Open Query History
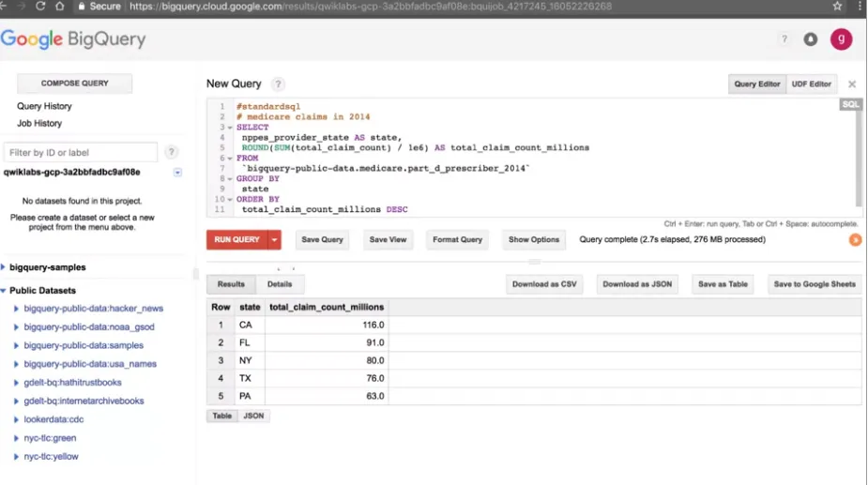The width and height of the screenshot is (868, 485). (44, 106)
